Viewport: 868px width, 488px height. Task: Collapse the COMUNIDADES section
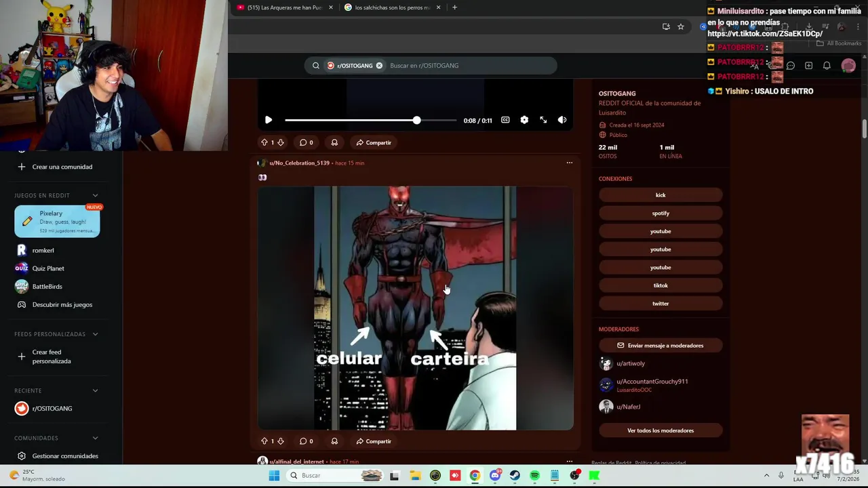click(x=95, y=438)
